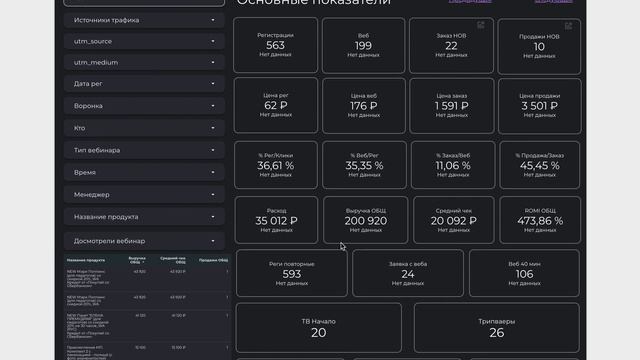Expand the utm_source filter
Viewport: 640px width, 360px height.
[x=144, y=41]
